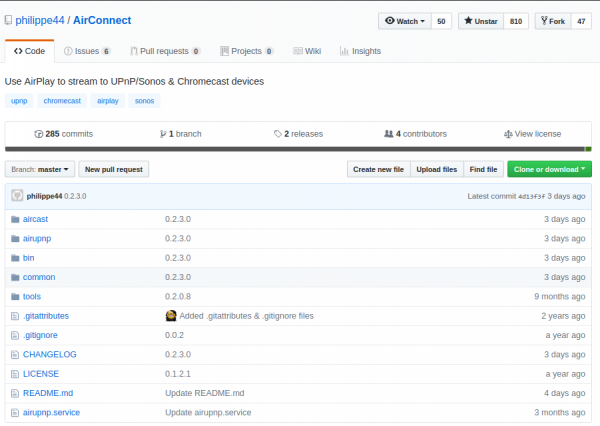Open the 0.1.2.1 commit on LICENSE row
Image resolution: width=600 pixels, height=426 pixels.
pos(178,374)
